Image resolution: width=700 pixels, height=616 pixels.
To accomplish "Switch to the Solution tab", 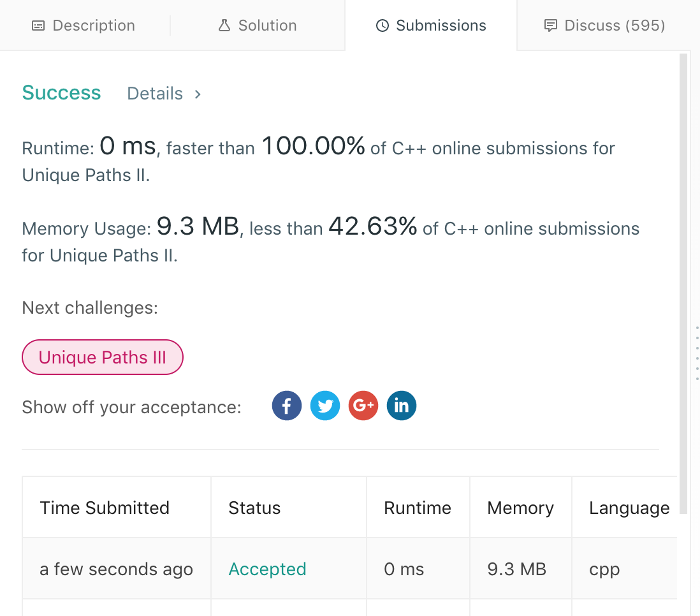I will point(258,26).
